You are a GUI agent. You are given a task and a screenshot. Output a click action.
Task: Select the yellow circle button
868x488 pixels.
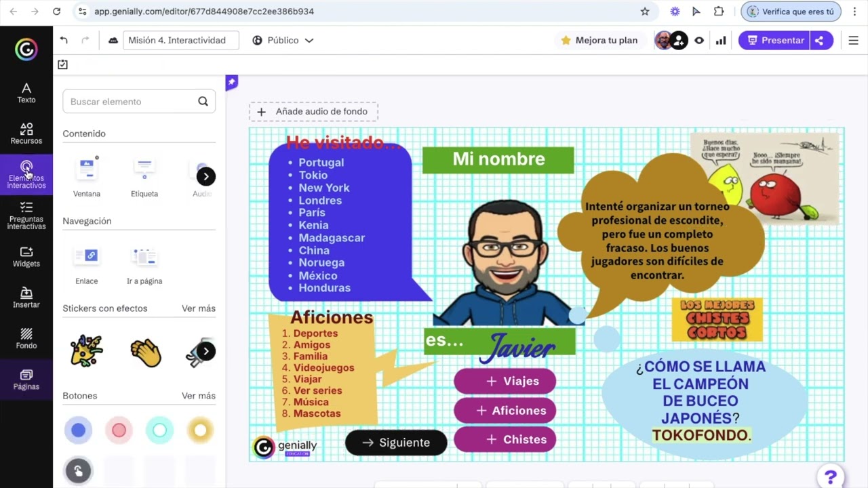pos(200,430)
